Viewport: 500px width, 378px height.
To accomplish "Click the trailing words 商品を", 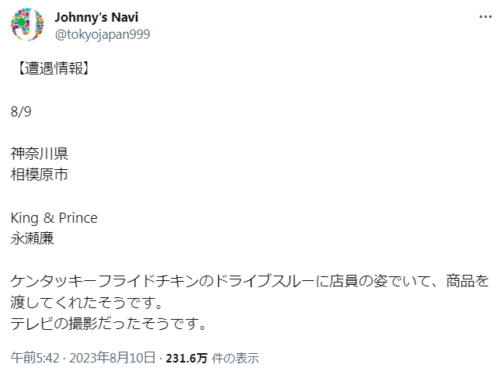I will pyautogui.click(x=468, y=281).
